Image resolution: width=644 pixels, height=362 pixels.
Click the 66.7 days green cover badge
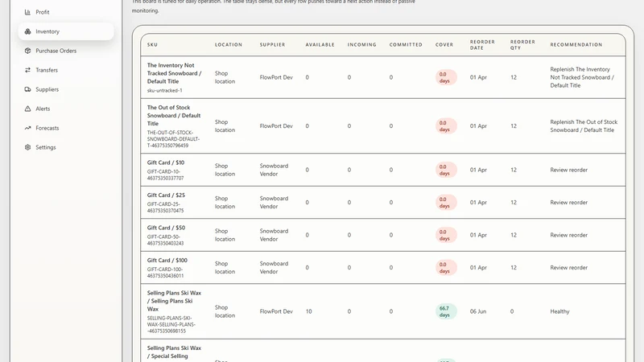pos(446,311)
